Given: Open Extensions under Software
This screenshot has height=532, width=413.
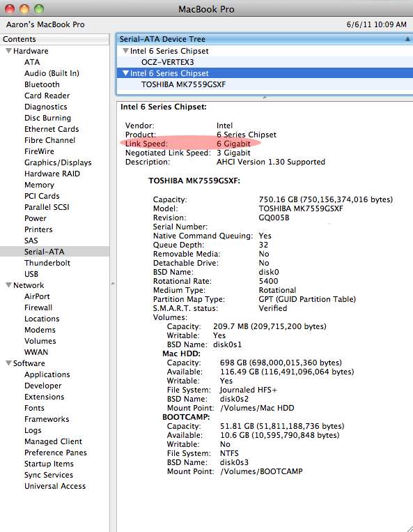Looking at the screenshot, I should click(44, 397).
